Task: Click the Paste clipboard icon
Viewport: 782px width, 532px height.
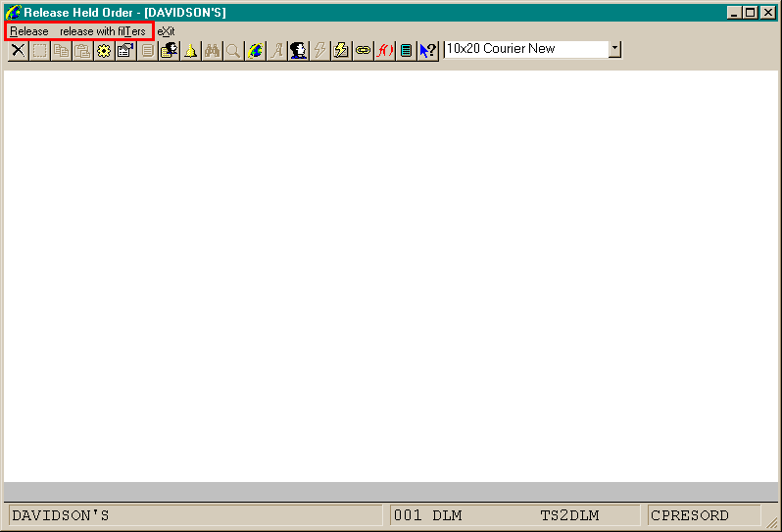Action: coord(82,50)
